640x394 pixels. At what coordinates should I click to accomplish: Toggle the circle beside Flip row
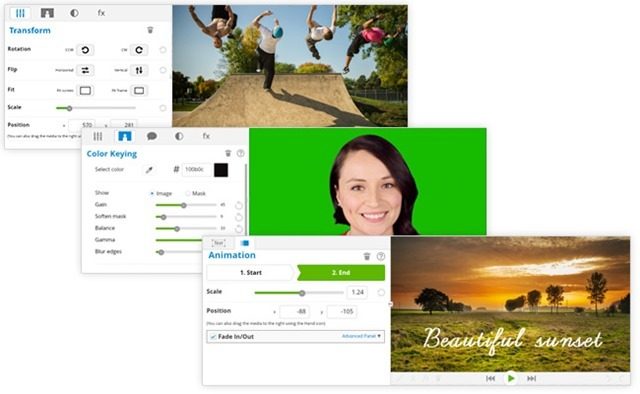(163, 70)
